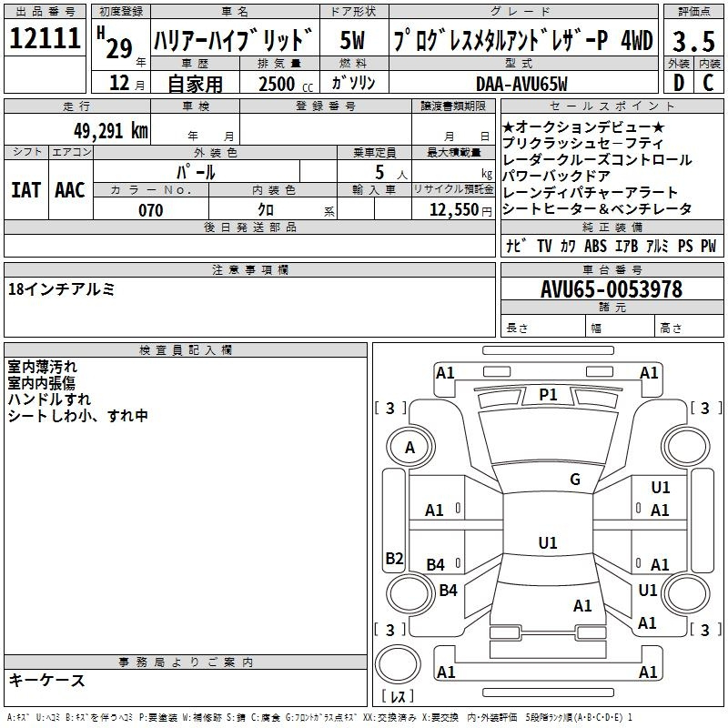
Task: Select the 高さ dimension field
Action: click(690, 326)
